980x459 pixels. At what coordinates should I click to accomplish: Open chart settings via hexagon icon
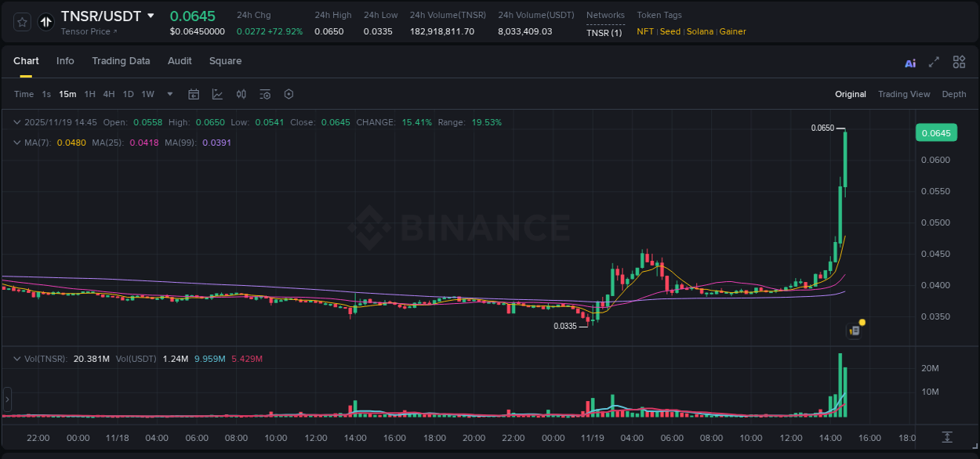tap(289, 94)
